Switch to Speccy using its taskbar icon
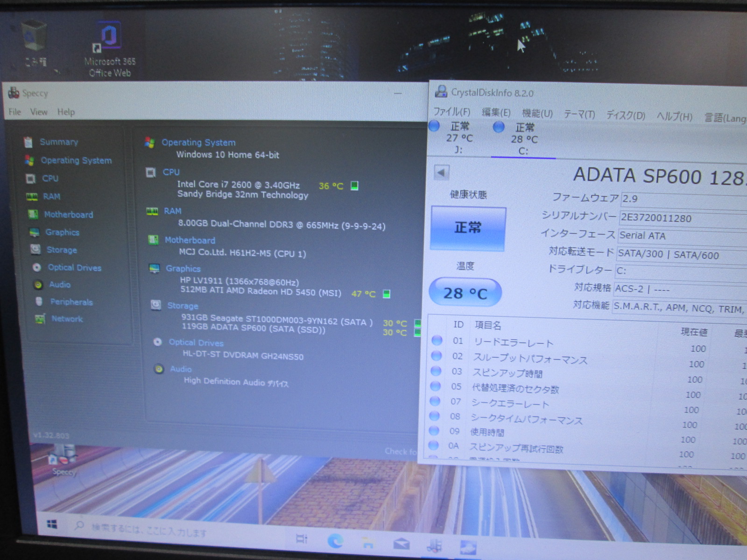Image resolution: width=747 pixels, height=560 pixels. click(x=435, y=545)
